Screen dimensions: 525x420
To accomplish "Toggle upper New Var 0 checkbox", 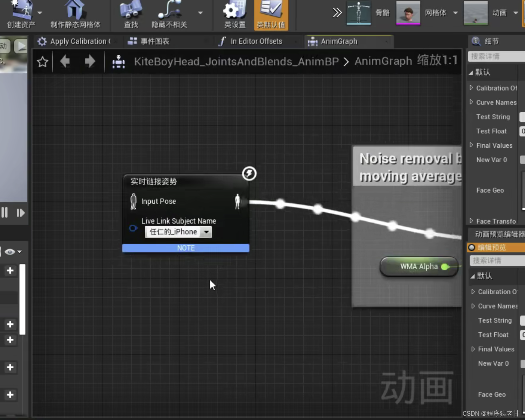I will pos(522,160).
